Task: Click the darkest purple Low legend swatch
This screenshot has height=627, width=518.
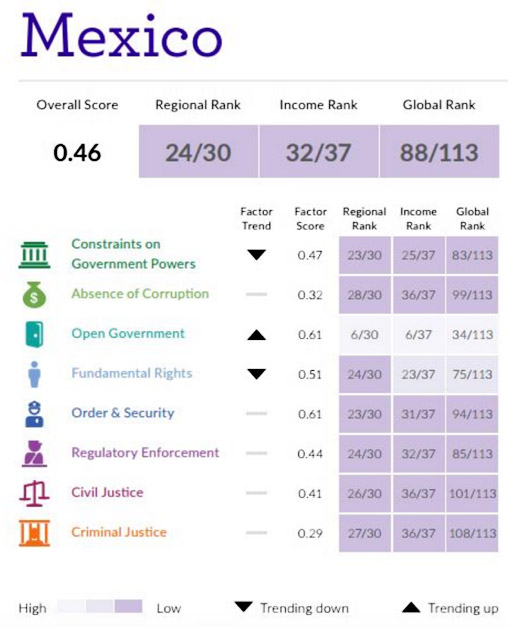Action: coord(128,606)
